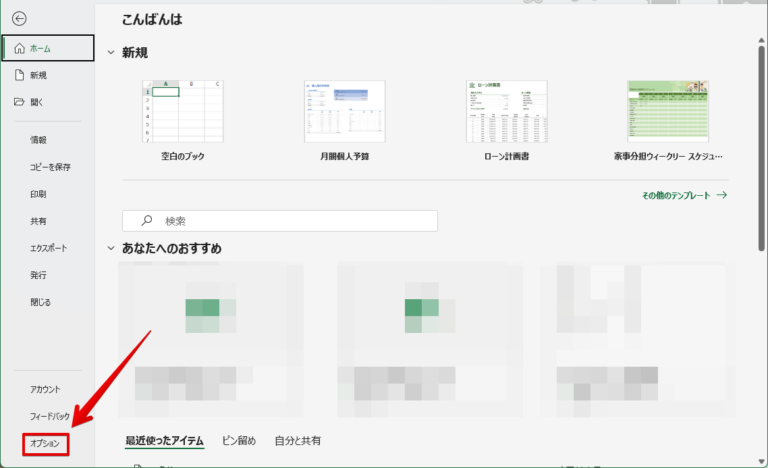Viewport: 768px width, 468px height.
Task: Select the 最近使ったアイテム tab
Action: [164, 440]
